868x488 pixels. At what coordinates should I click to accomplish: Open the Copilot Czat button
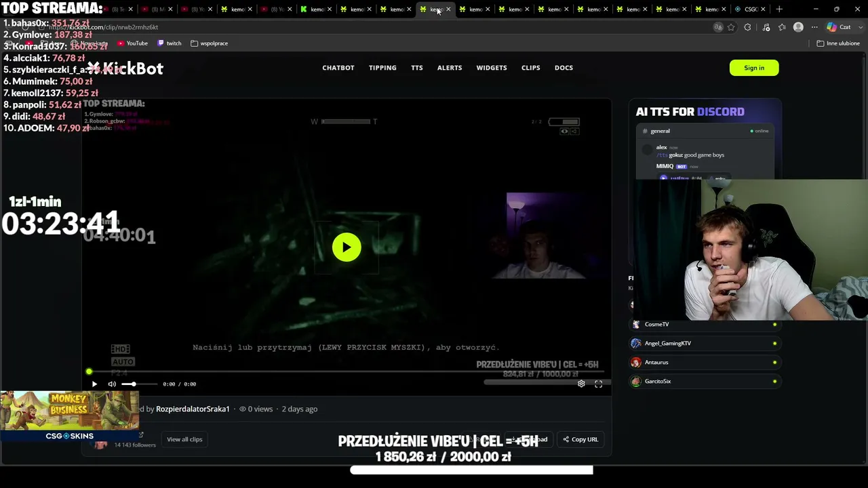840,27
